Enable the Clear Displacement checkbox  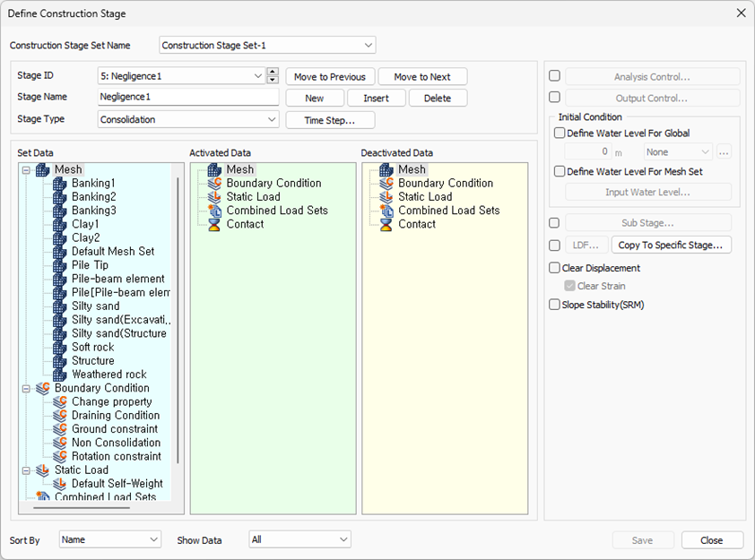tap(555, 268)
